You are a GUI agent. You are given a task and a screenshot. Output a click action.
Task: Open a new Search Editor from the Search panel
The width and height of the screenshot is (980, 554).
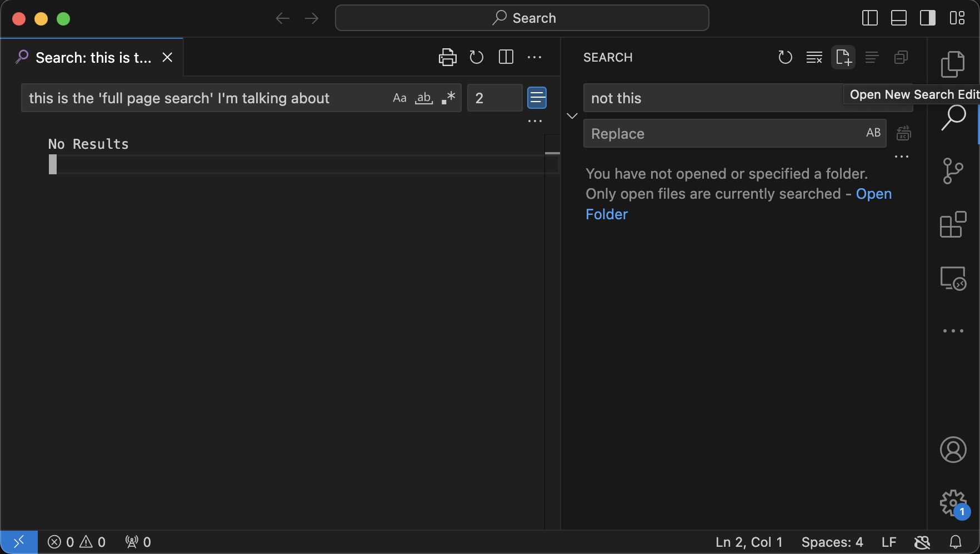coord(843,57)
